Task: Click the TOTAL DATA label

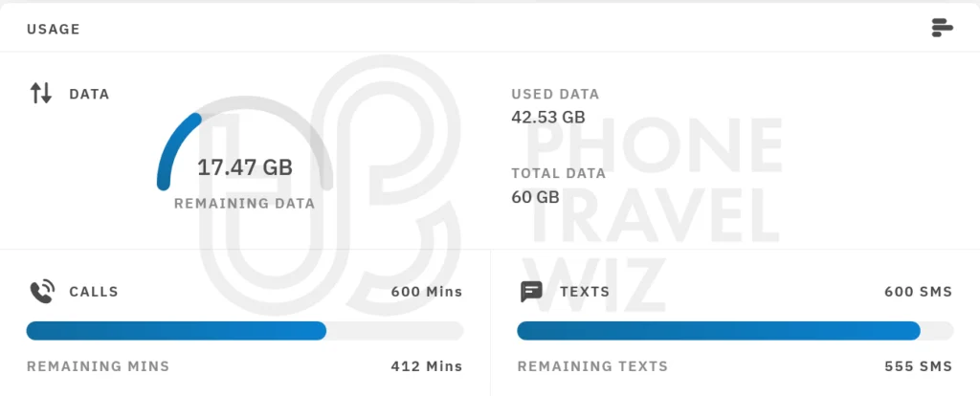Action: [x=559, y=174]
